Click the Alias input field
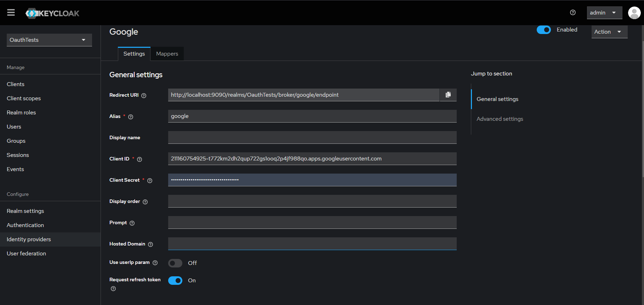 (x=312, y=116)
